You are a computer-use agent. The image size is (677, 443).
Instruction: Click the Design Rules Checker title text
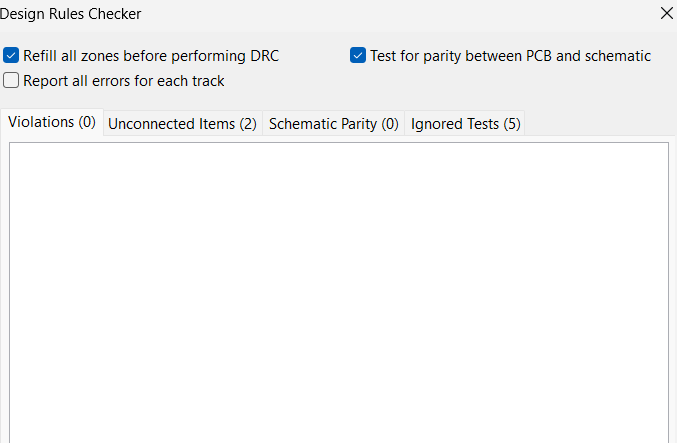click(x=71, y=14)
